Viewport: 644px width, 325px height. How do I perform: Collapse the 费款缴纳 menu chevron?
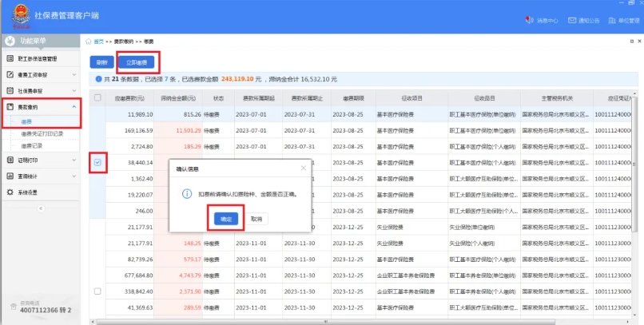74,107
